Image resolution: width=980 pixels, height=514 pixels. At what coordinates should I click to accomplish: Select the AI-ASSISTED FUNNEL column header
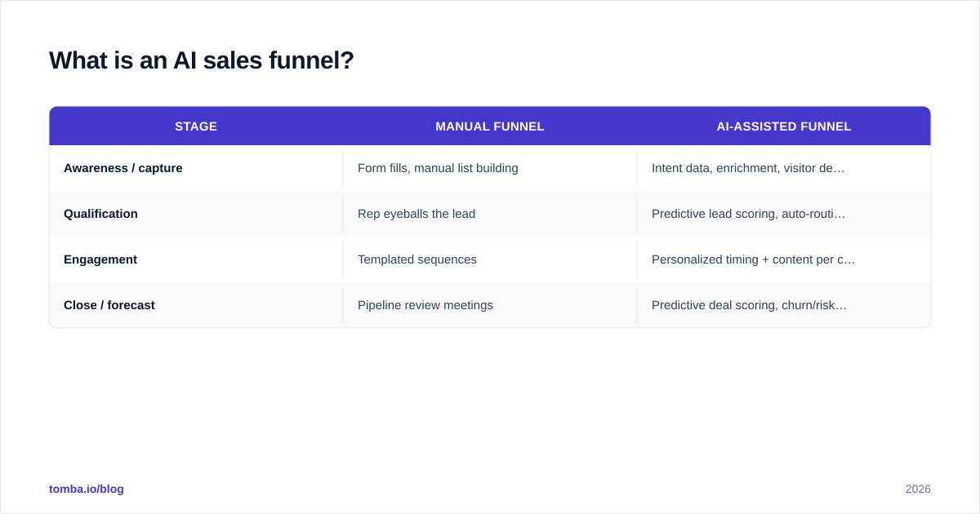pyautogui.click(x=784, y=126)
